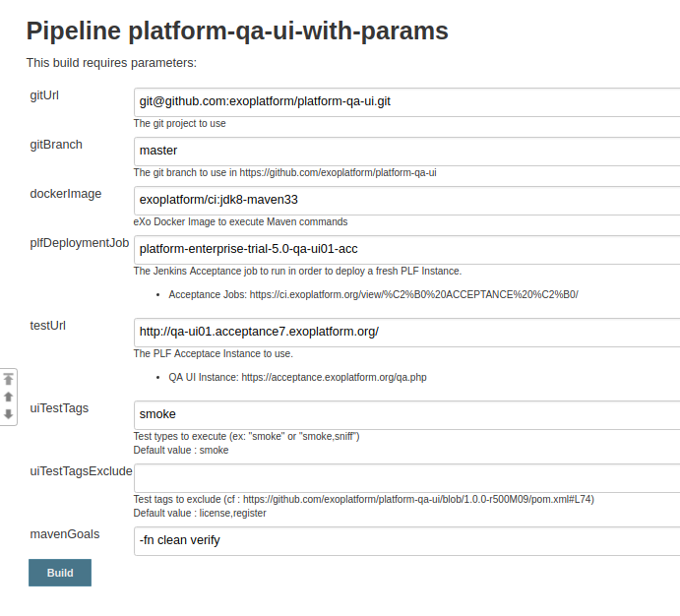Image resolution: width=680 pixels, height=616 pixels.
Task: Click the pom.xml GitHub URL in exclude description
Action: tap(418, 499)
